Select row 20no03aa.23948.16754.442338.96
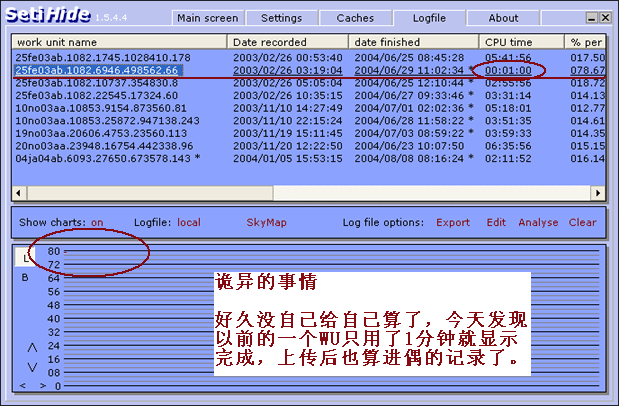The height and width of the screenshot is (406, 619). (x=309, y=146)
